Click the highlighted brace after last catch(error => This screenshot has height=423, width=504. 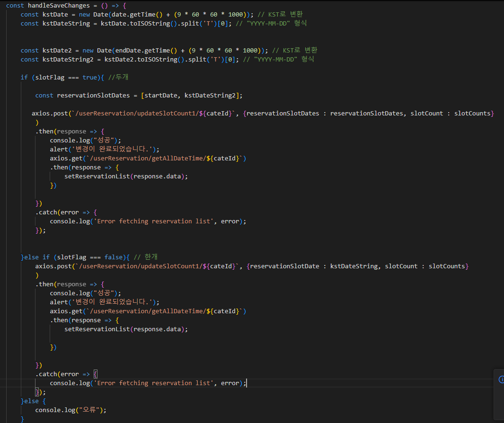click(x=96, y=374)
